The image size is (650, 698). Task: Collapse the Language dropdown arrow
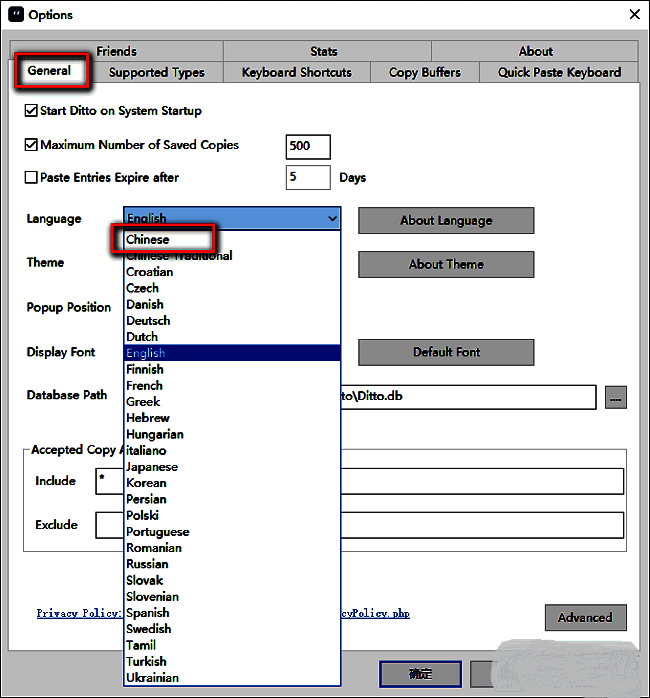[x=331, y=218]
